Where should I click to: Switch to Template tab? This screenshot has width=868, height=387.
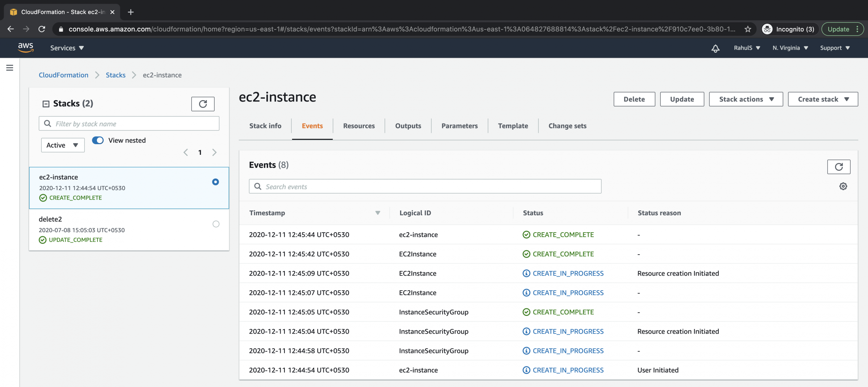(x=513, y=126)
